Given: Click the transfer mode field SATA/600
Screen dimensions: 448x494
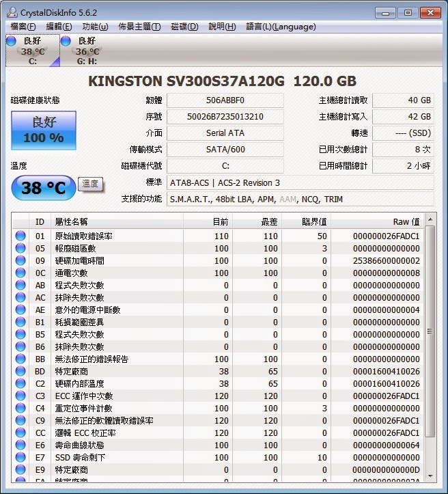Looking at the screenshot, I should [225, 150].
